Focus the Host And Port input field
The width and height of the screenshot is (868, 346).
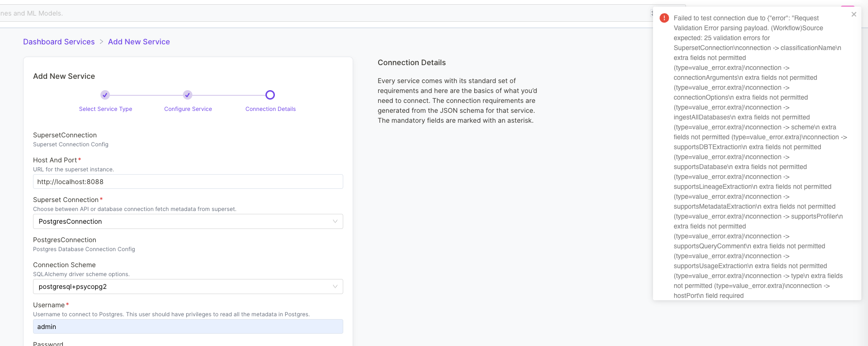coord(188,182)
